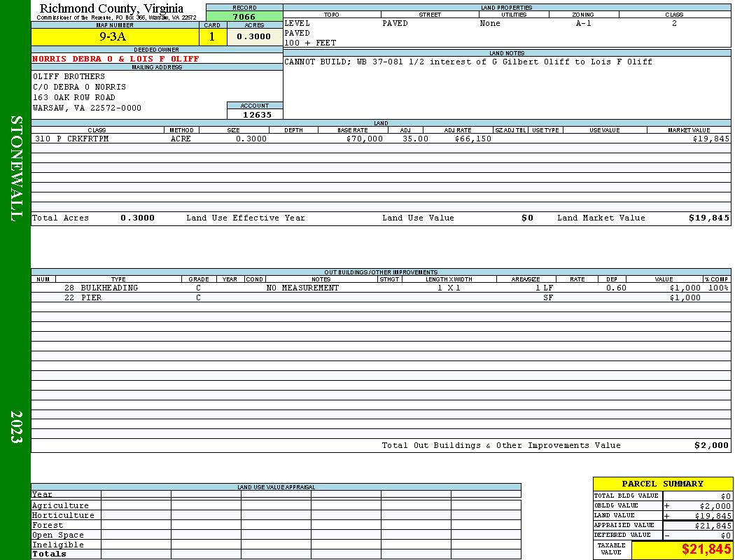Click the Agriculture row label
Image resolution: width=735 pixels, height=560 pixels.
[60, 505]
